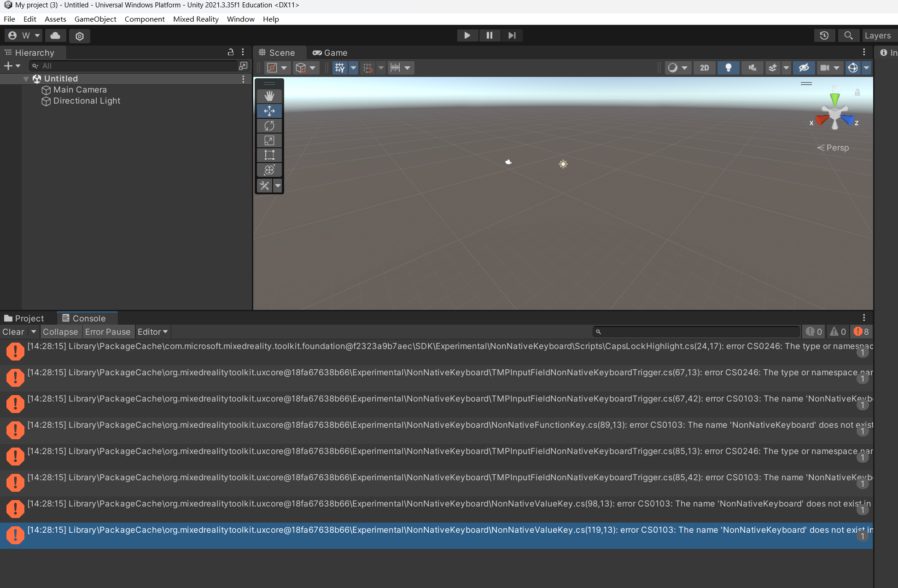The image size is (898, 588).
Task: Open the Assets menu
Action: point(55,19)
